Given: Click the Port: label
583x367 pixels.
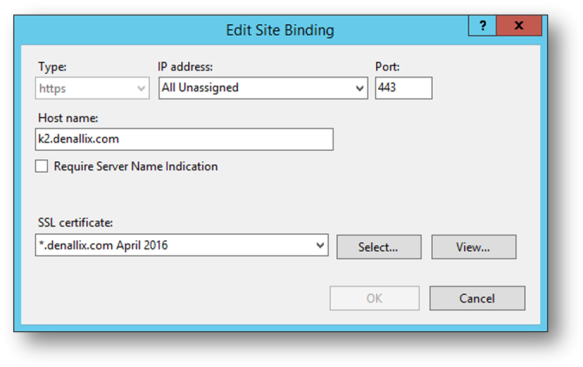Looking at the screenshot, I should 387,67.
